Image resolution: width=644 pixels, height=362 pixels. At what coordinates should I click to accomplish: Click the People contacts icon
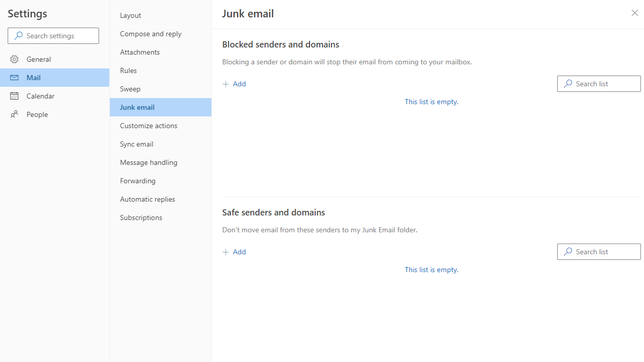[14, 114]
